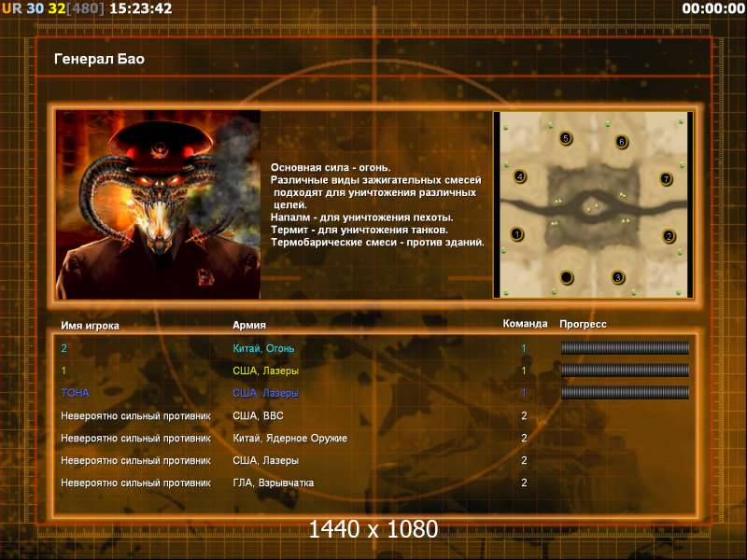This screenshot has width=747, height=560.
Task: Choose start position 7 marker
Action: pos(666,178)
